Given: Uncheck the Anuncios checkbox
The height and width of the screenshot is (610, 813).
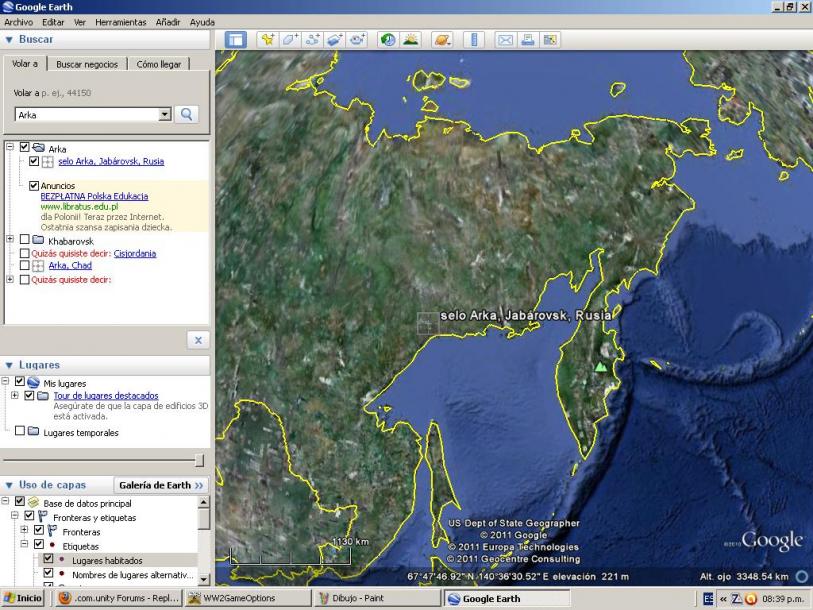Looking at the screenshot, I should click(x=35, y=186).
